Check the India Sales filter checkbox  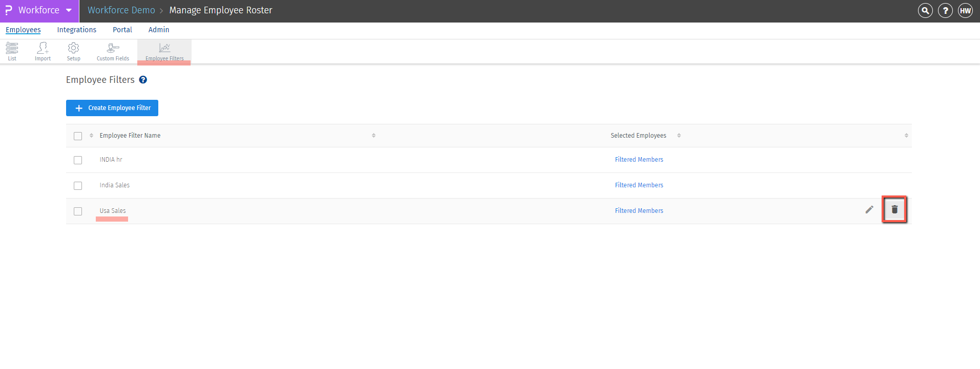pyautogui.click(x=78, y=186)
